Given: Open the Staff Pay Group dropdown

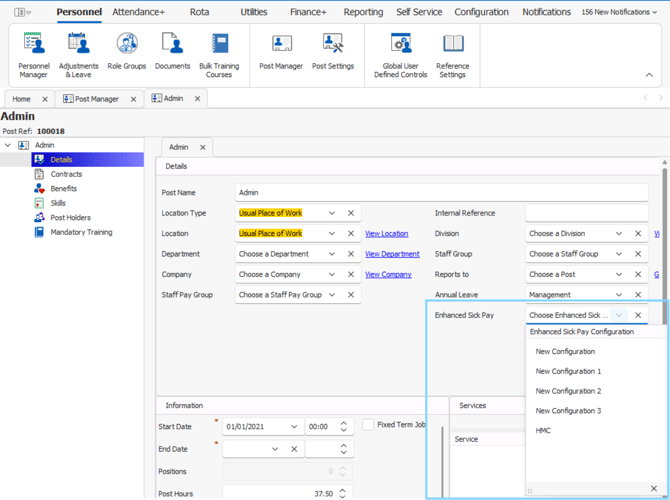Looking at the screenshot, I should (332, 295).
